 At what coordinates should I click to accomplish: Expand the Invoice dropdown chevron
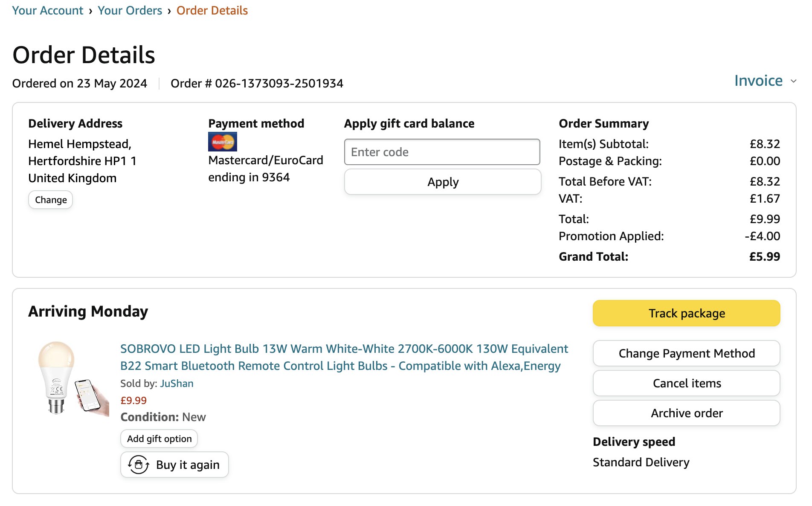[793, 81]
